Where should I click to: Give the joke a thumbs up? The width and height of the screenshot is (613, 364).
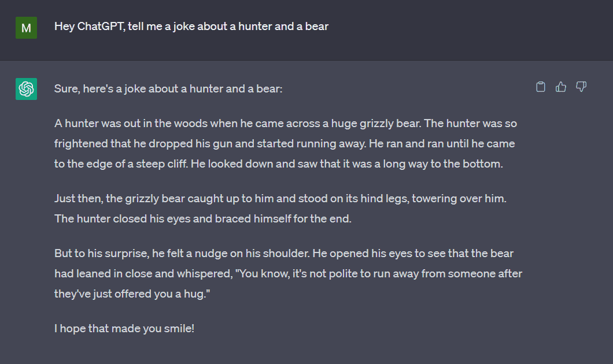[560, 87]
